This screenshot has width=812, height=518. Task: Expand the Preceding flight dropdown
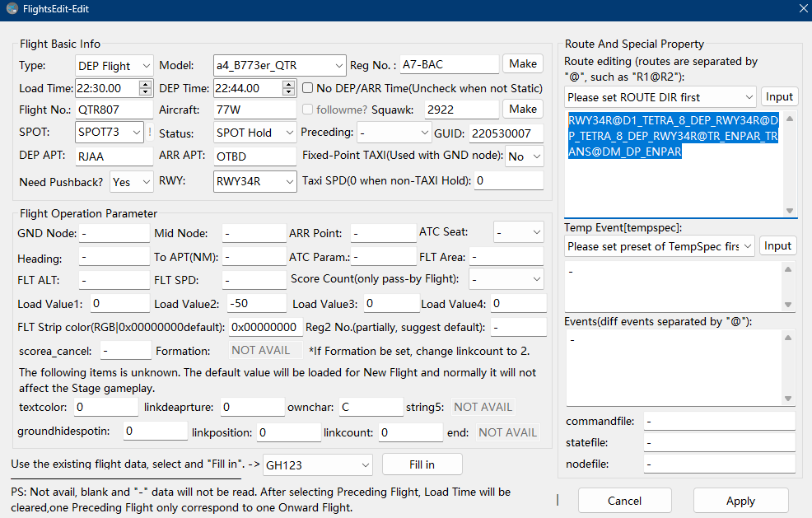[394, 133]
